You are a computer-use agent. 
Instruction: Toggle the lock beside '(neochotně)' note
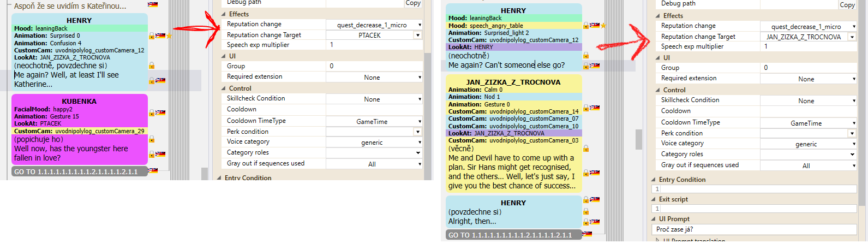point(586,56)
